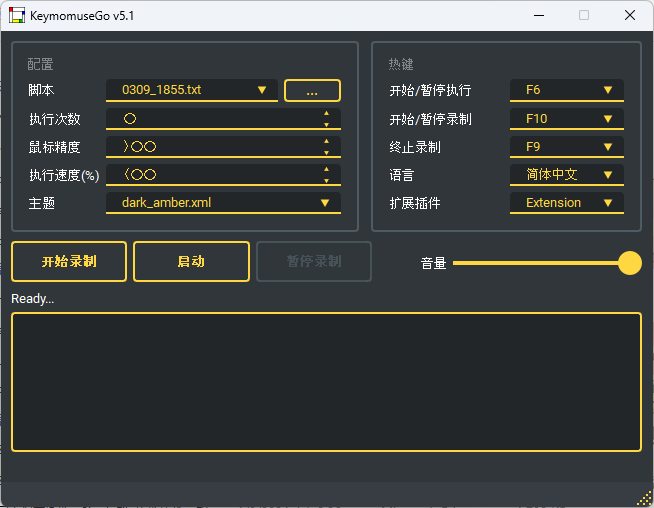This screenshot has width=654, height=508.
Task: Click the 启动 button
Action: (191, 262)
